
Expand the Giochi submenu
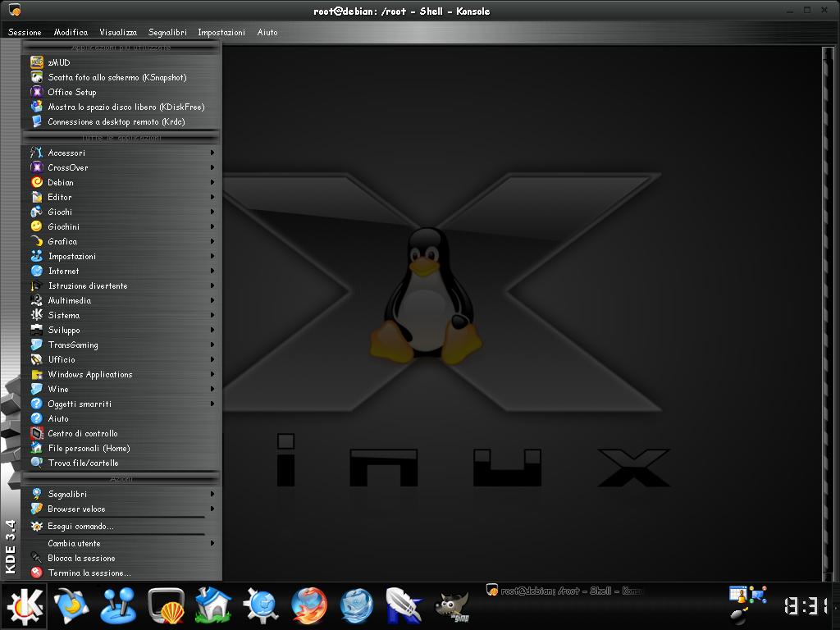(121, 212)
